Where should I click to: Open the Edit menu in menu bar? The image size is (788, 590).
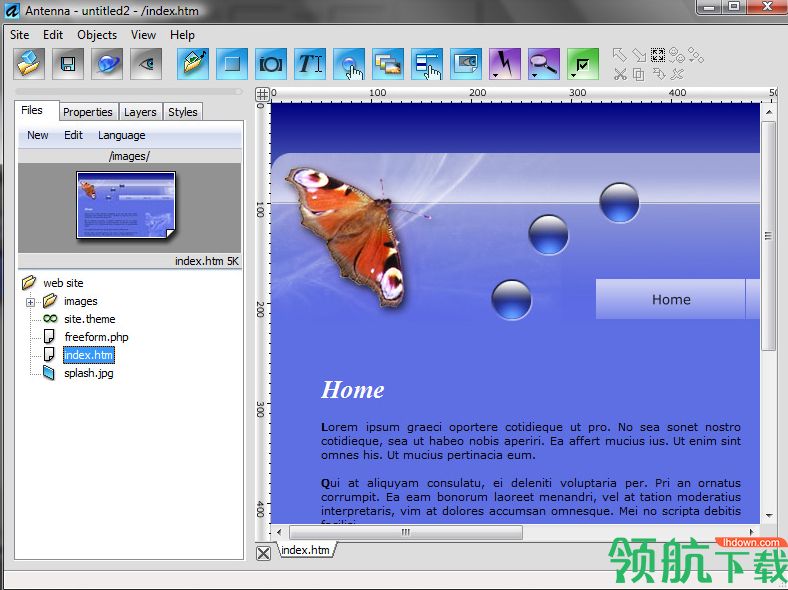[53, 35]
